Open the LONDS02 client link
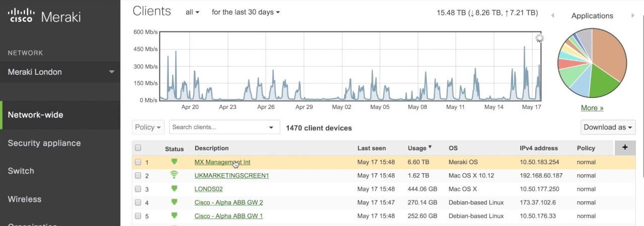The height and width of the screenshot is (226, 644). click(209, 189)
